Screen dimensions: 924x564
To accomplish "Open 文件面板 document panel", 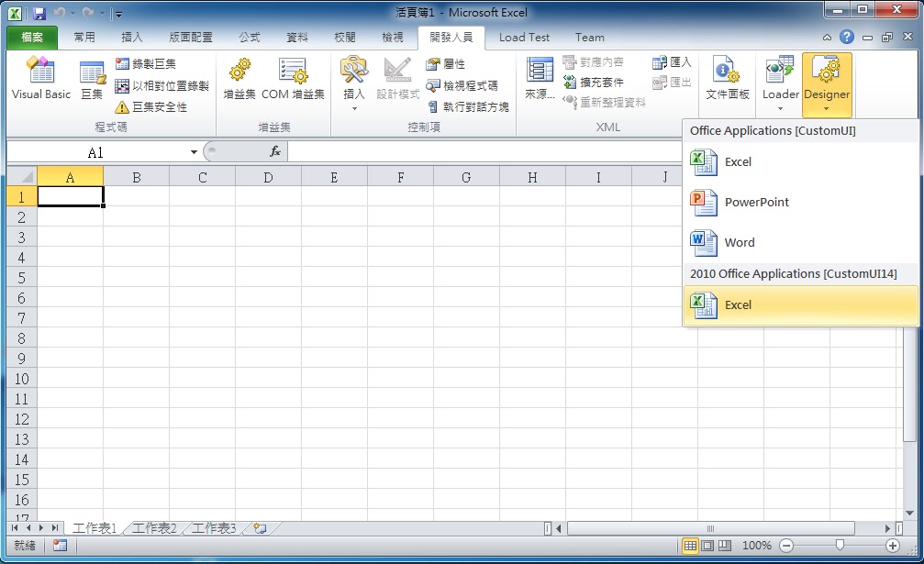I will pyautogui.click(x=727, y=78).
